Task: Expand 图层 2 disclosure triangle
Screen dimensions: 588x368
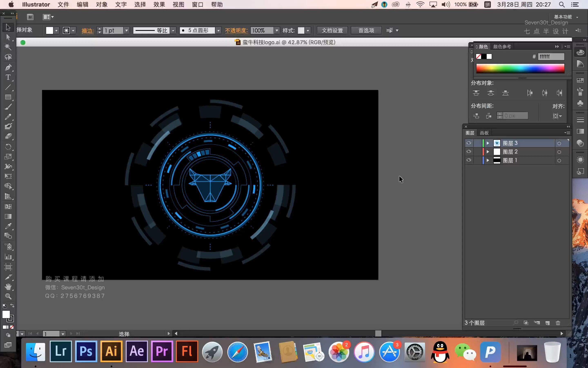Action: click(488, 152)
